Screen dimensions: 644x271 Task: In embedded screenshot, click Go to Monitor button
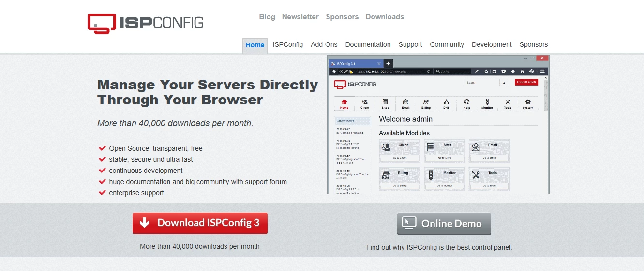(445, 185)
